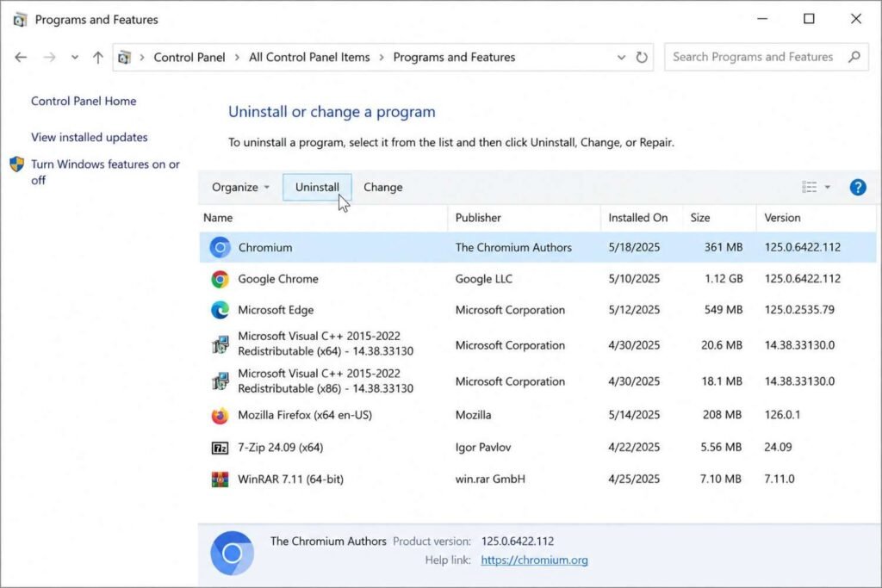Expand the chevron after All Control Panel Items

pos(382,58)
